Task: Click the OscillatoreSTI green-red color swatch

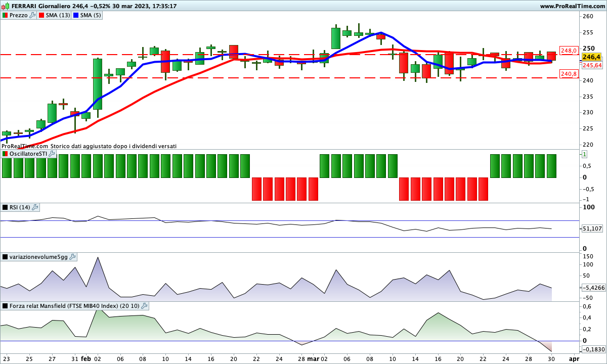Action: (5, 153)
